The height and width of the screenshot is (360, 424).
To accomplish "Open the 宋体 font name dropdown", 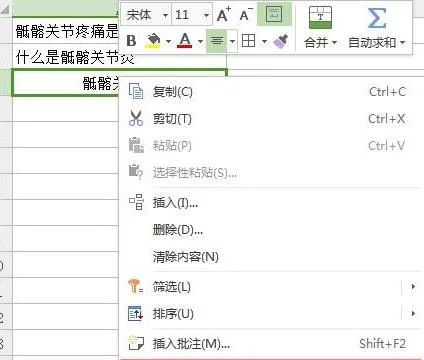I will (165, 15).
